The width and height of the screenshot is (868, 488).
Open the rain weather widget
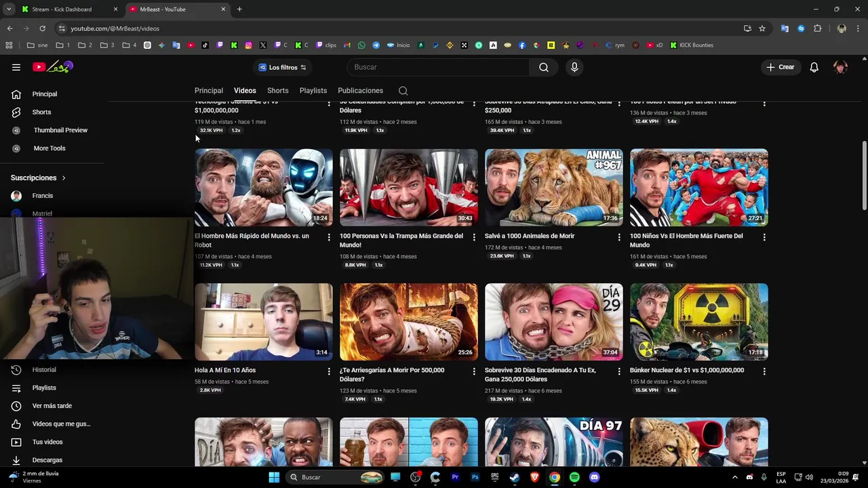click(x=34, y=477)
